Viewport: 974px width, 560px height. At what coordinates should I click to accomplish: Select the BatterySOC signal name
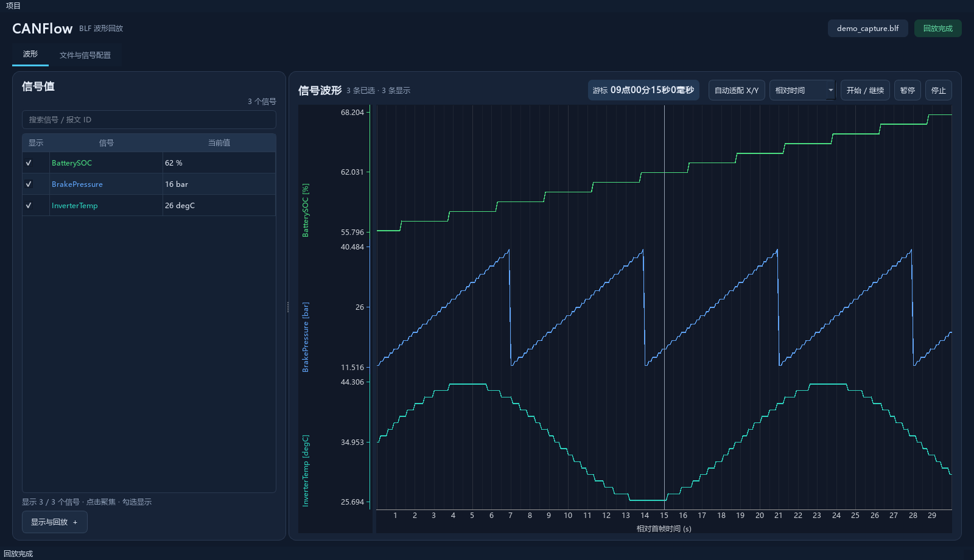click(72, 163)
